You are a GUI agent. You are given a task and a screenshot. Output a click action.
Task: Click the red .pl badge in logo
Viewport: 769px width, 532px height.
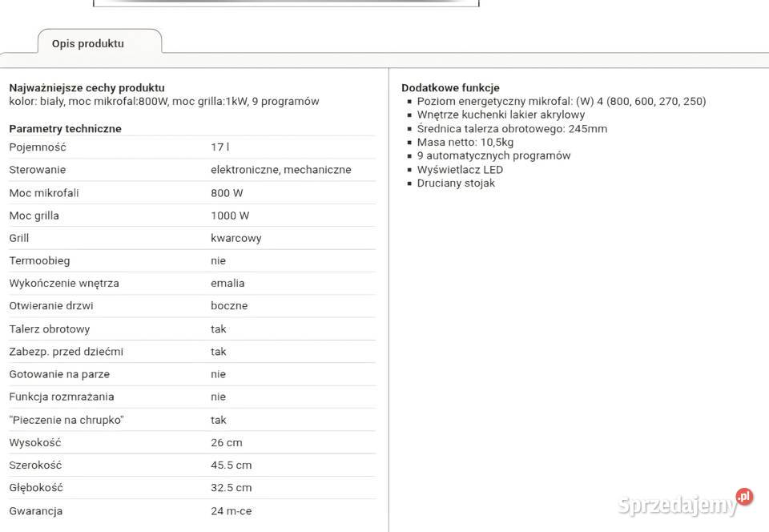[x=744, y=497]
